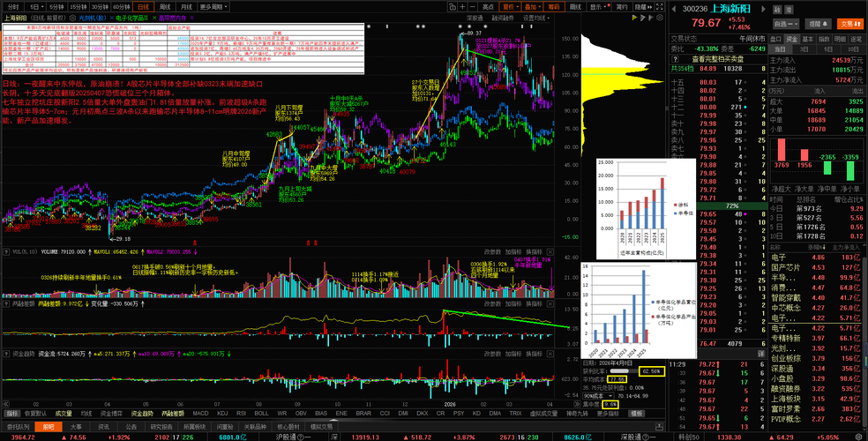The width and height of the screenshot is (868, 441).
Task: Click 换指标 on the 两融差额 panel
Action: click(x=534, y=303)
